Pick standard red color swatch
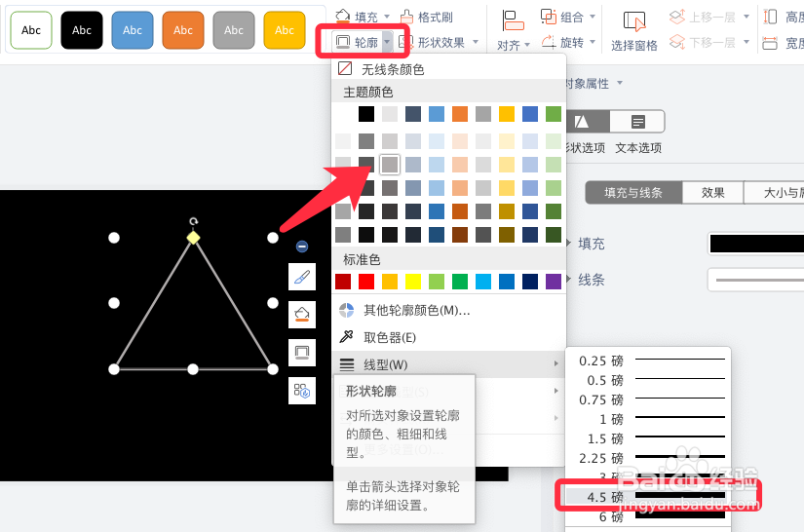This screenshot has height=532, width=804. pyautogui.click(x=366, y=282)
